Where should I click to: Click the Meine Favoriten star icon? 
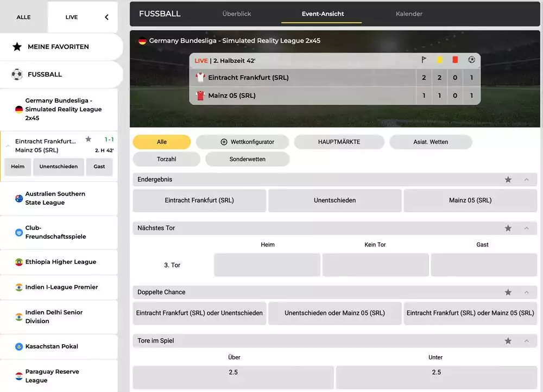pos(17,47)
